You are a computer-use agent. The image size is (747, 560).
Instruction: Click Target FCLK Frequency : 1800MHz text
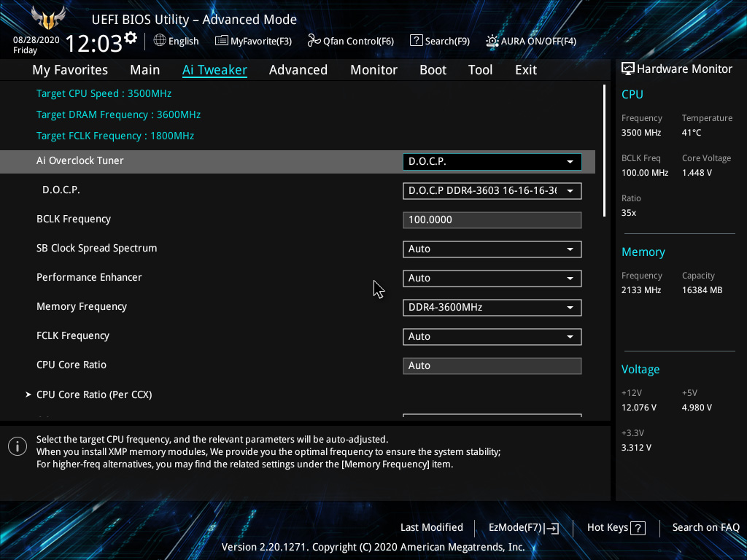click(115, 136)
